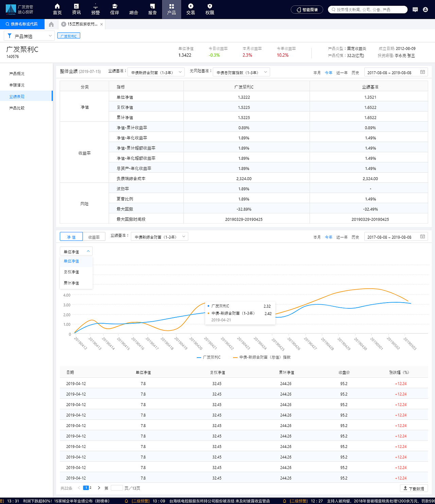Viewport: 435px width, 504px height.
Task: Open 产品概况 in the sidebar
Action: 17,73
